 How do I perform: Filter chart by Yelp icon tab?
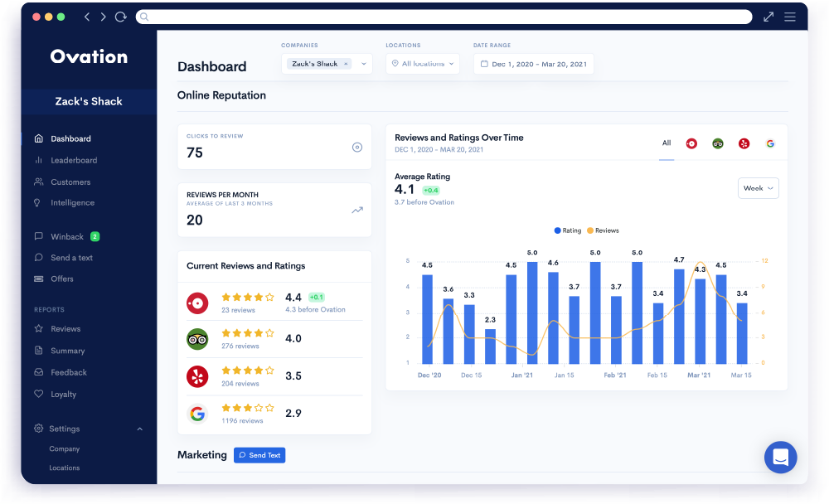click(x=744, y=143)
